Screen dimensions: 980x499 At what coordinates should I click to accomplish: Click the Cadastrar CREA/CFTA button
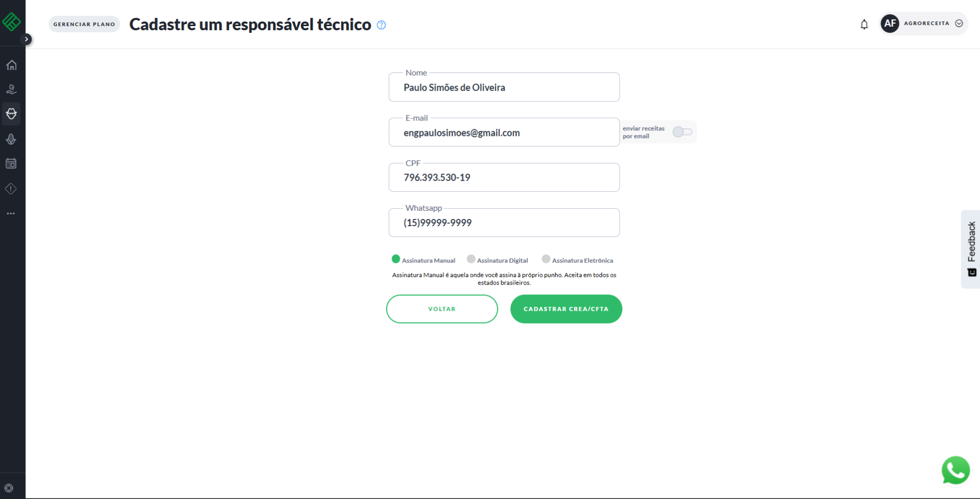click(x=566, y=309)
